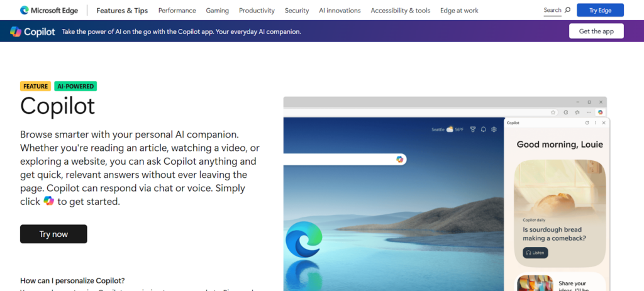Click the settings gear on mockup page

[494, 129]
